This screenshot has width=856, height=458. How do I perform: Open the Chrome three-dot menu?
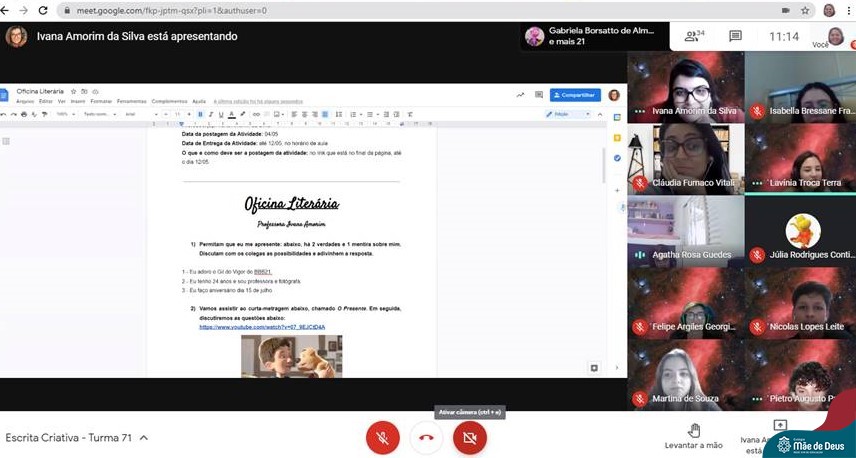click(847, 11)
